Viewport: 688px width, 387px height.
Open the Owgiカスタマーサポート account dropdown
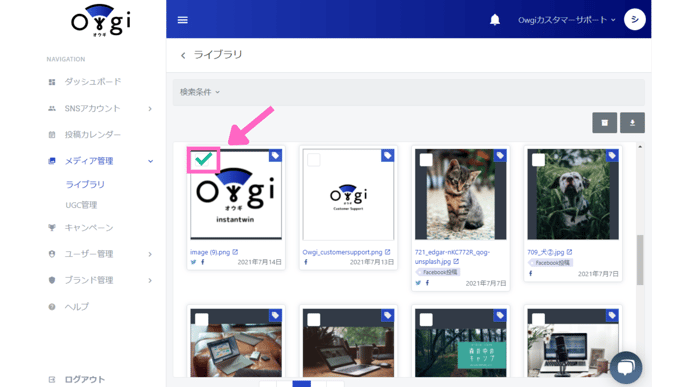tap(566, 20)
